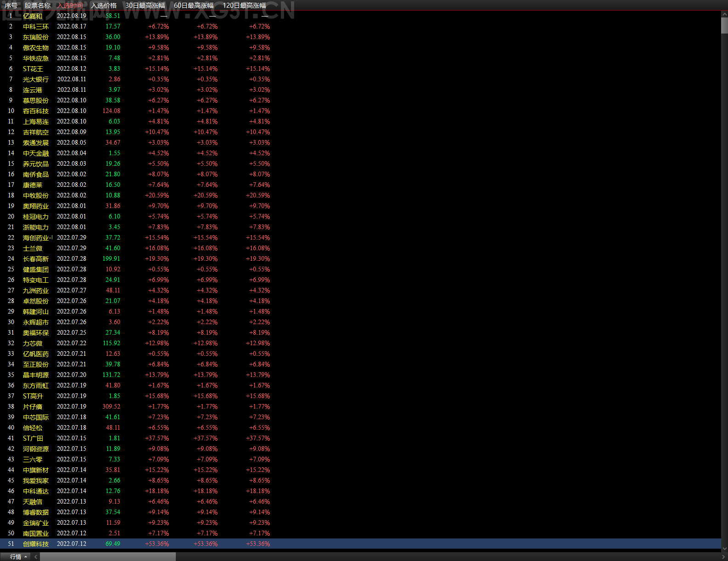
Task: Sort by 序号 column header
Action: (11, 6)
